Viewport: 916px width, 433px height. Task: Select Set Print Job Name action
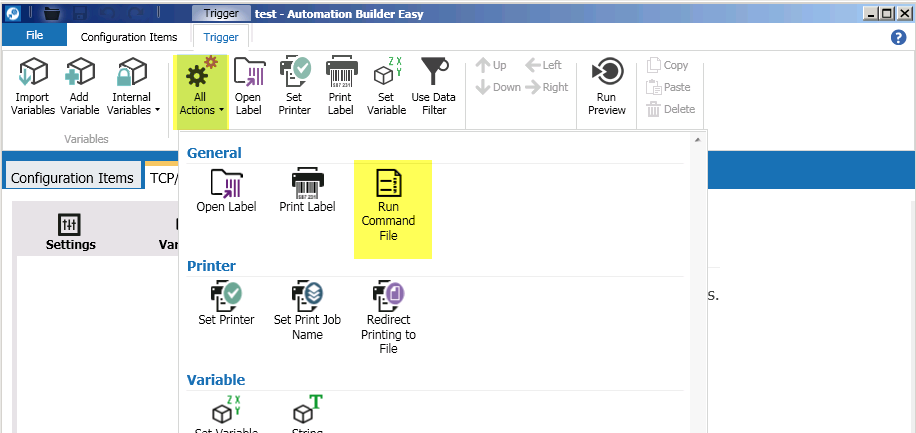point(308,310)
